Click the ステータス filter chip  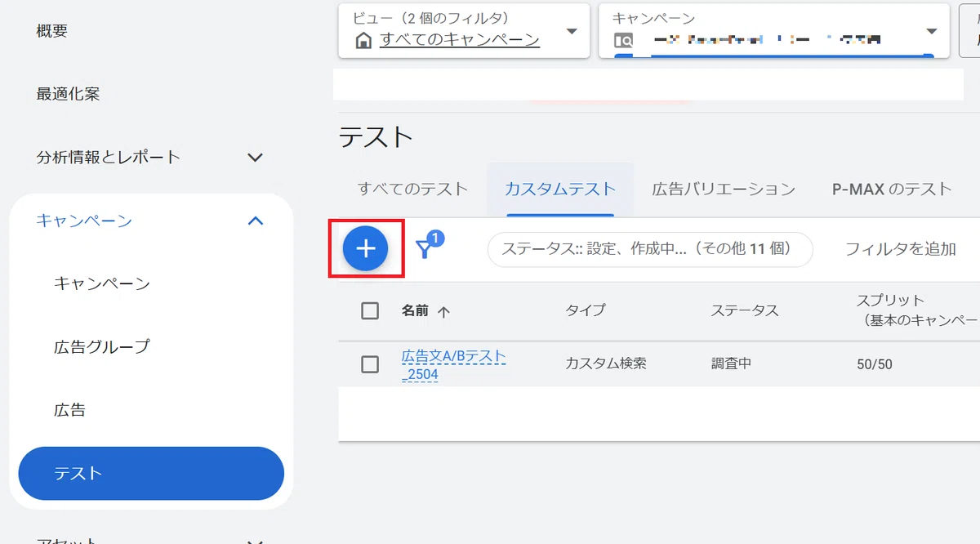(x=650, y=249)
